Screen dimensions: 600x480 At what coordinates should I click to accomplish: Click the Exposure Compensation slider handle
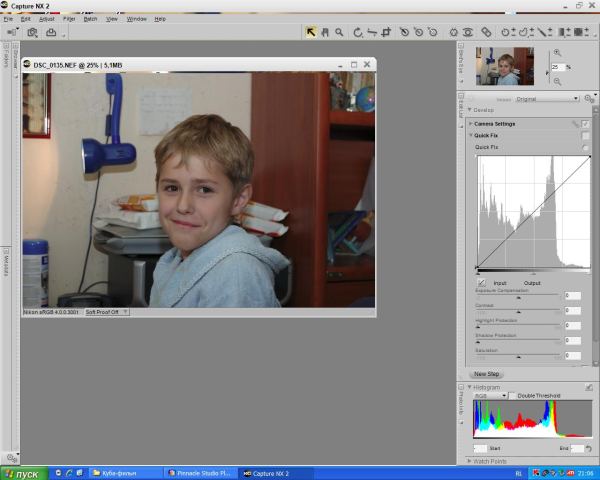pyautogui.click(x=519, y=297)
